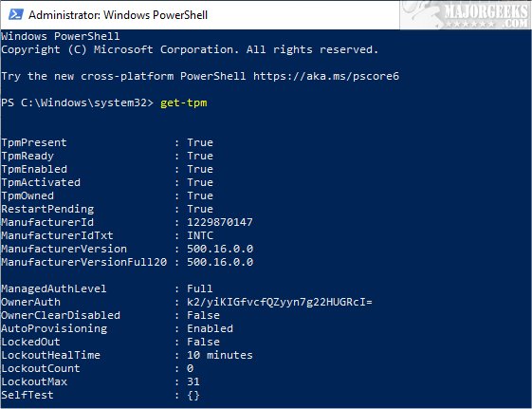Click the Administrator: Windows PowerShell title text

point(118,15)
